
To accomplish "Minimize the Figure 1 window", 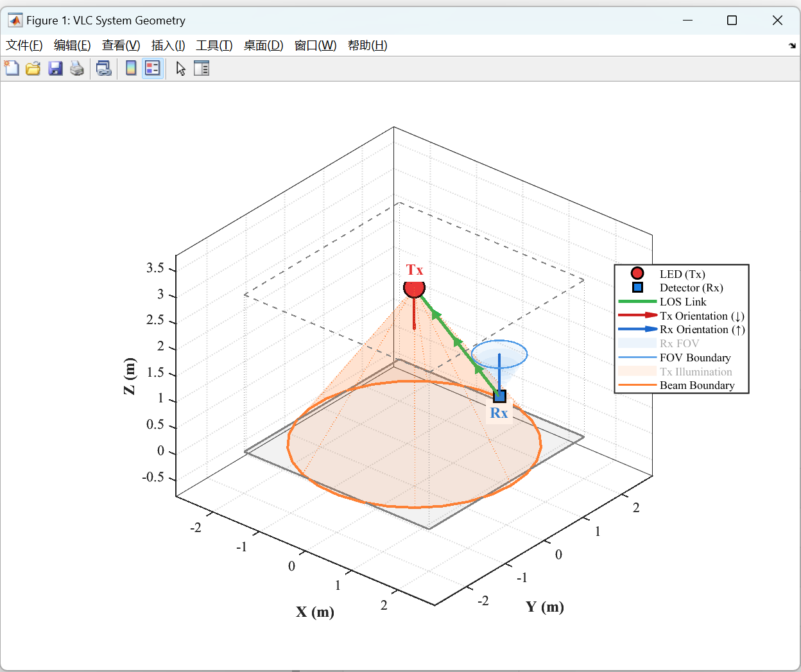I will pyautogui.click(x=687, y=20).
